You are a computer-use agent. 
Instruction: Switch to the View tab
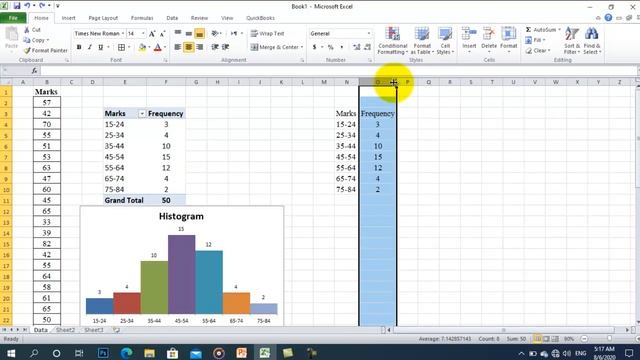point(227,18)
